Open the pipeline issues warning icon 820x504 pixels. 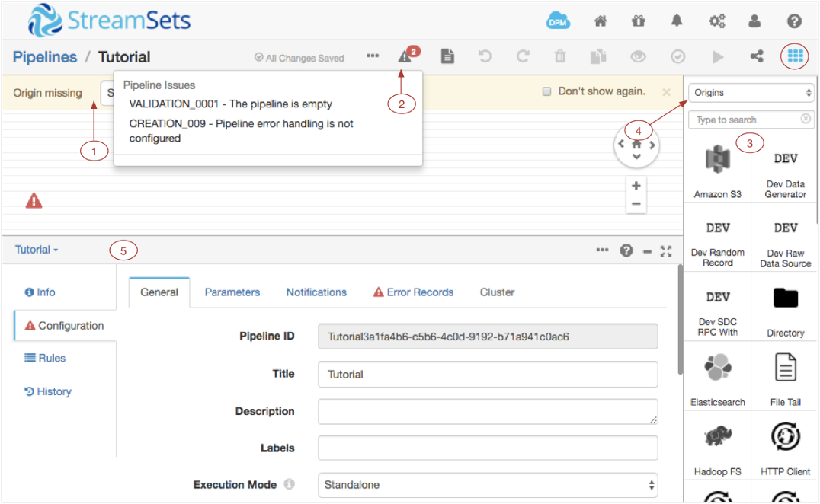405,56
